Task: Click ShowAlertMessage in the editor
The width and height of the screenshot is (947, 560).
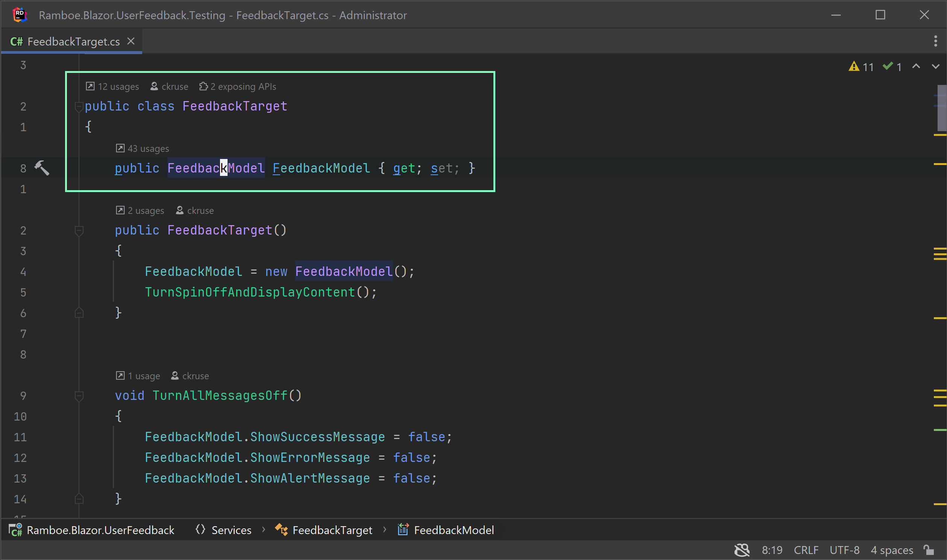Action: (310, 478)
